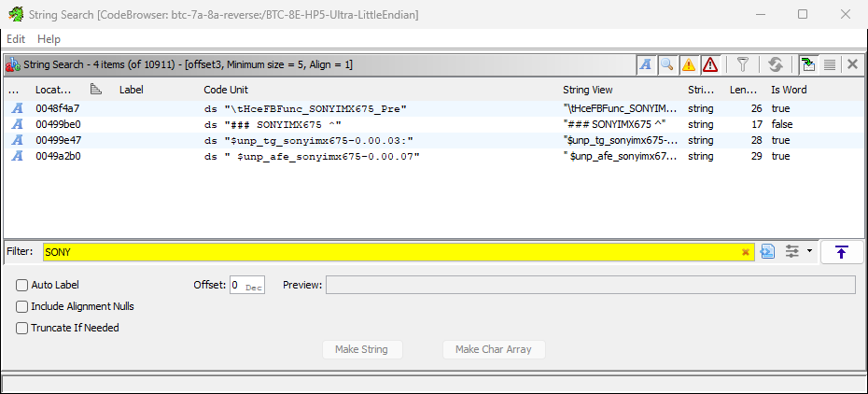The height and width of the screenshot is (394, 868).
Task: Clear the SONY filter text
Action: tap(746, 252)
